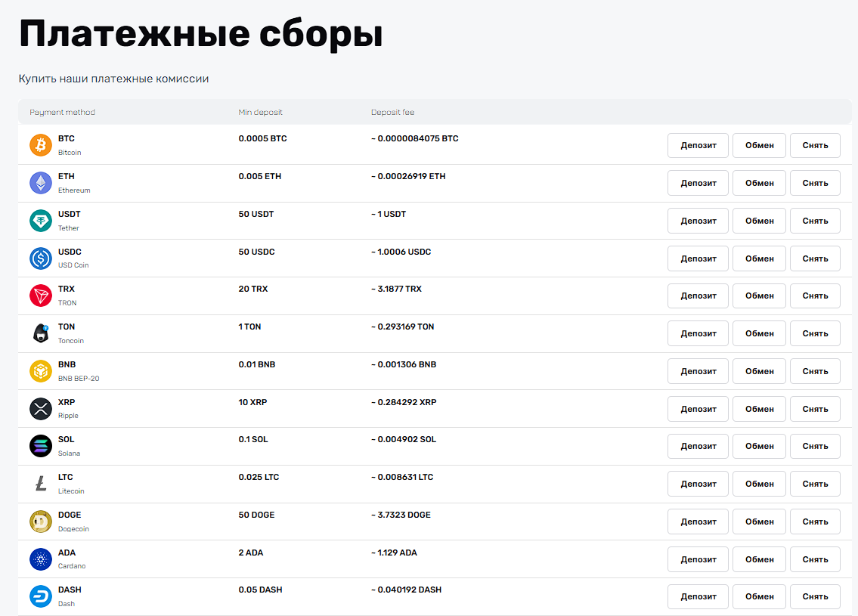This screenshot has height=616, width=858.
Task: Click Снять in the USDT row
Action: [x=816, y=221]
